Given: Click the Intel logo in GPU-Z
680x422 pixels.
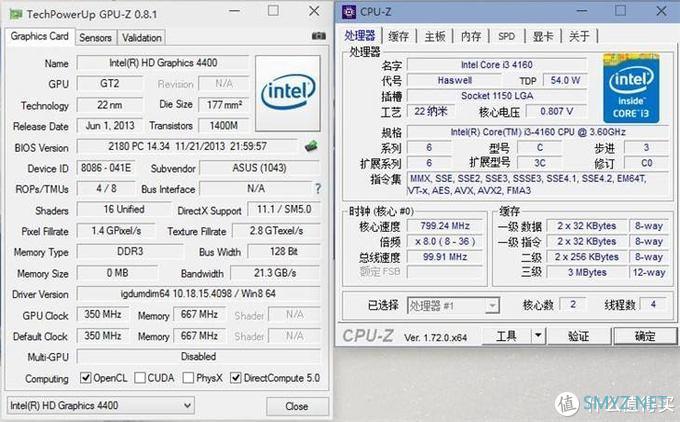Looking at the screenshot, I should pos(288,93).
